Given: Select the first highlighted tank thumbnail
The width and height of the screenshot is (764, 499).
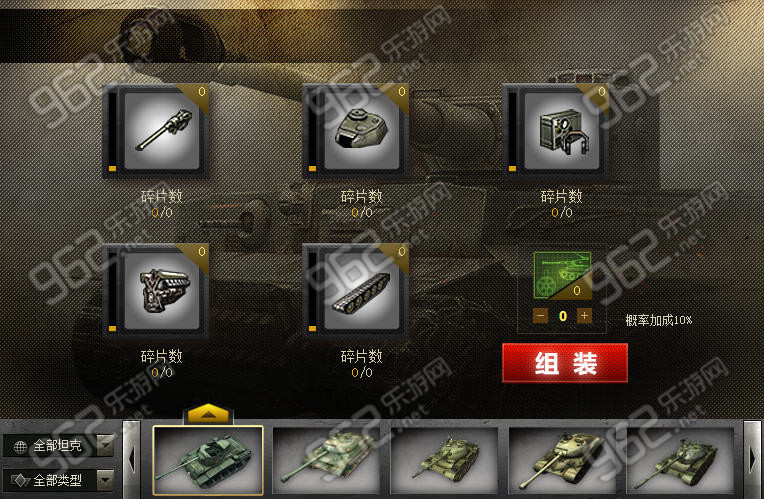Looking at the screenshot, I should click(x=208, y=460).
